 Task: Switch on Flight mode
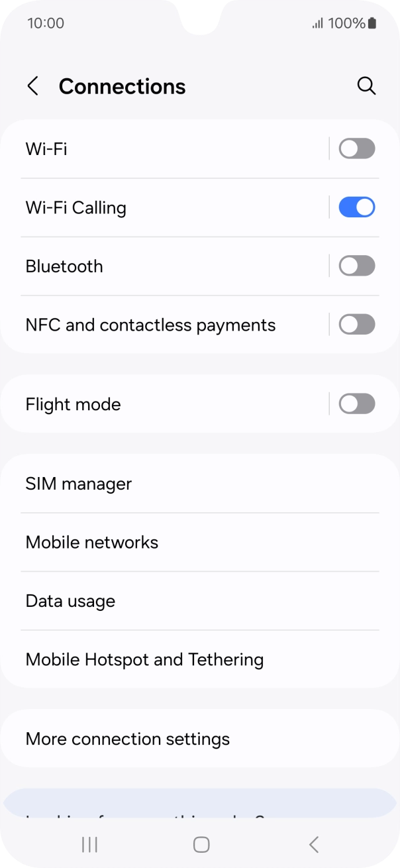[x=356, y=404]
